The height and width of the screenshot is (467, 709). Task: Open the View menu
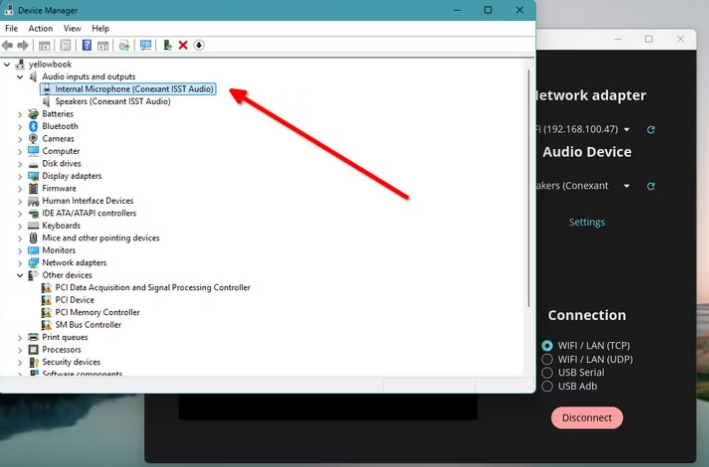tap(72, 29)
